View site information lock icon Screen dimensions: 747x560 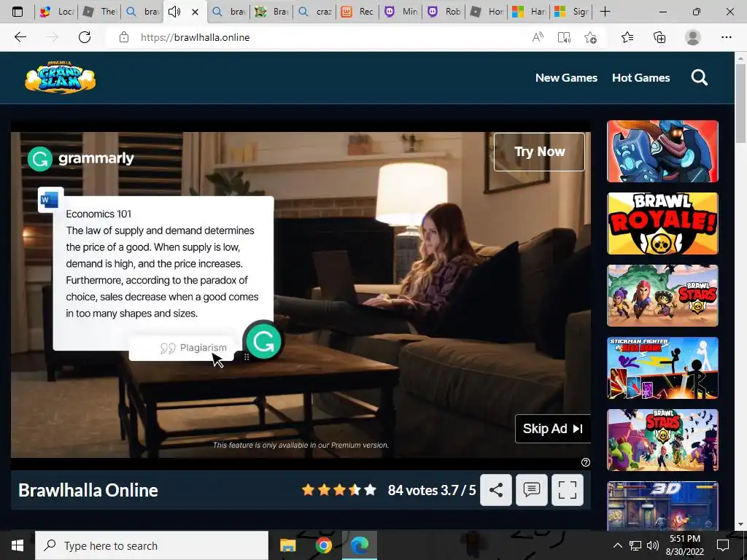coord(124,37)
